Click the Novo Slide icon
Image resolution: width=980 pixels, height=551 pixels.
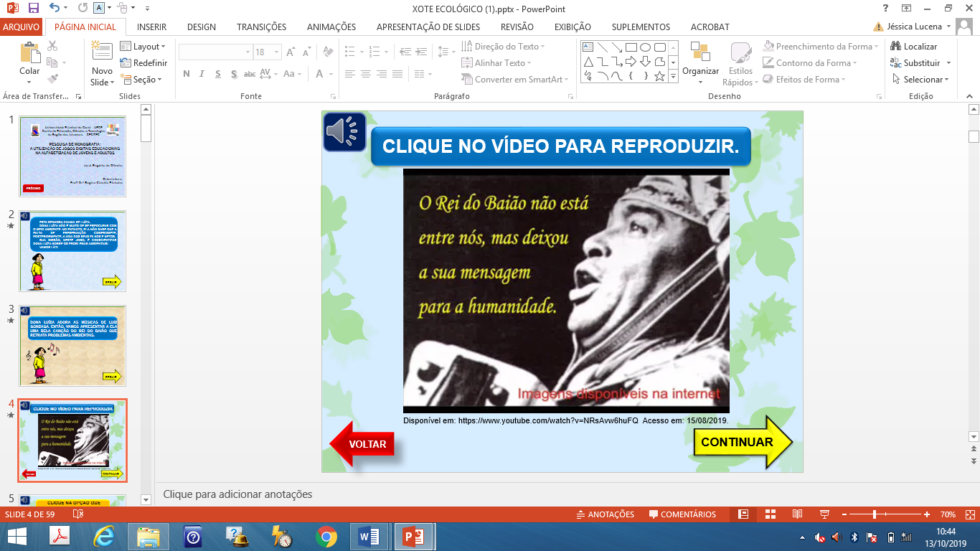[x=102, y=52]
